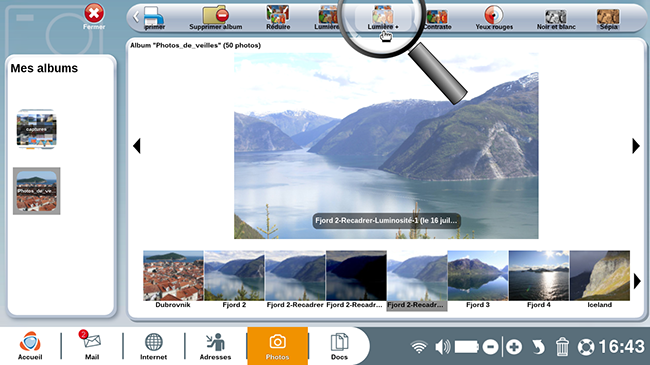
Task: Click the Fermer red close button
Action: tap(94, 14)
